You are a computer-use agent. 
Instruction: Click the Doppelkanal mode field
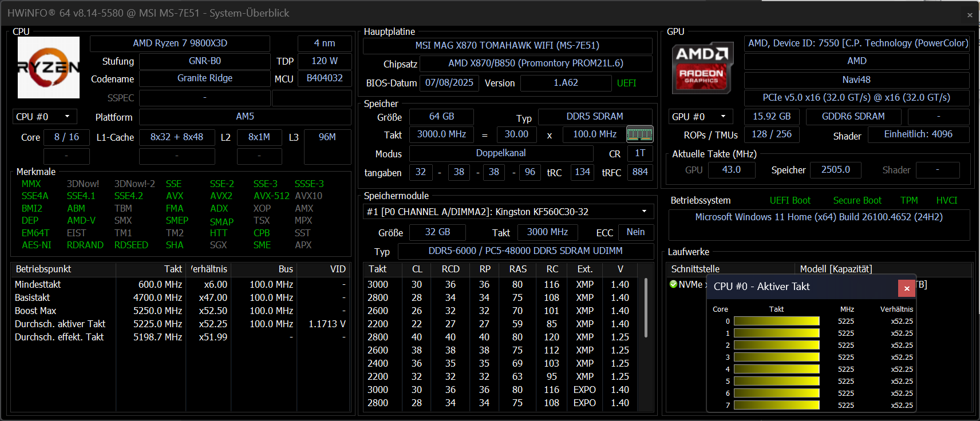click(x=501, y=153)
